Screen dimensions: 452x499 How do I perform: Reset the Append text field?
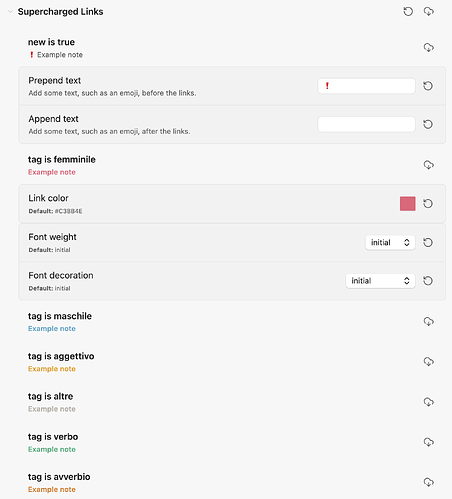coord(428,124)
